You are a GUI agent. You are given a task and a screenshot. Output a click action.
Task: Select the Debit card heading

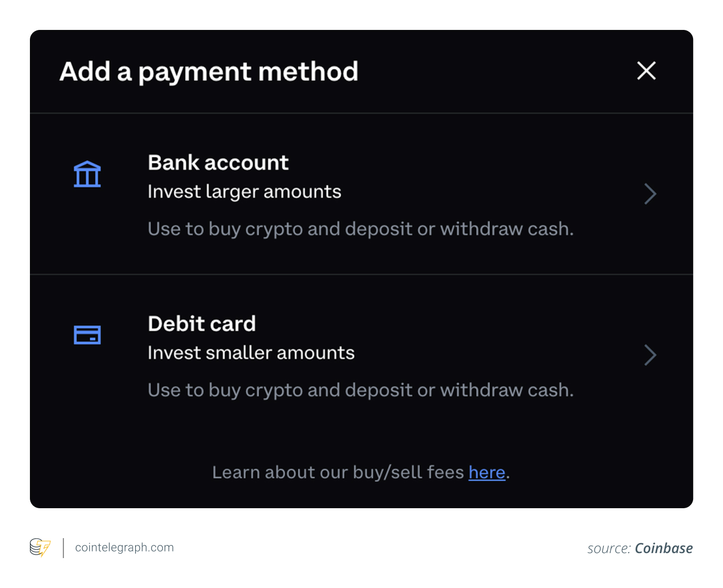click(x=202, y=324)
